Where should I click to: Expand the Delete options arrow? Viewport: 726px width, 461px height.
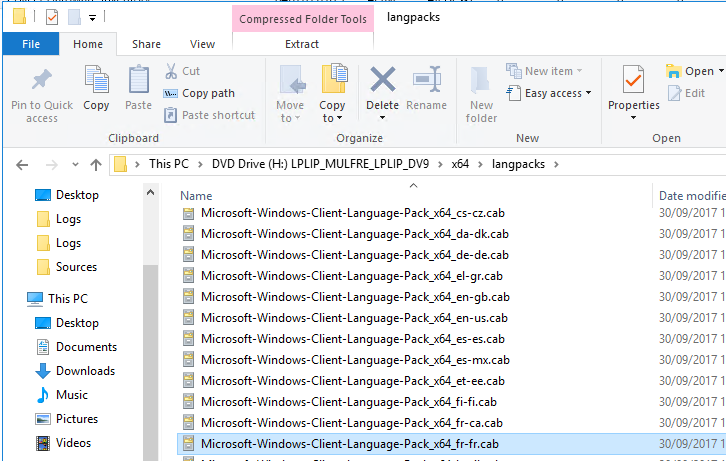[x=382, y=118]
